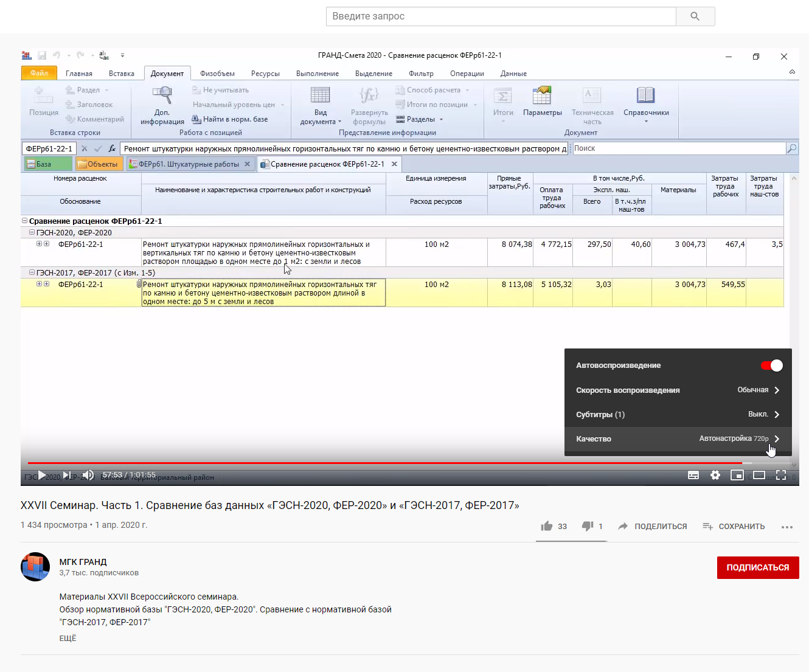Toggle subtitles button in player controls

click(693, 475)
